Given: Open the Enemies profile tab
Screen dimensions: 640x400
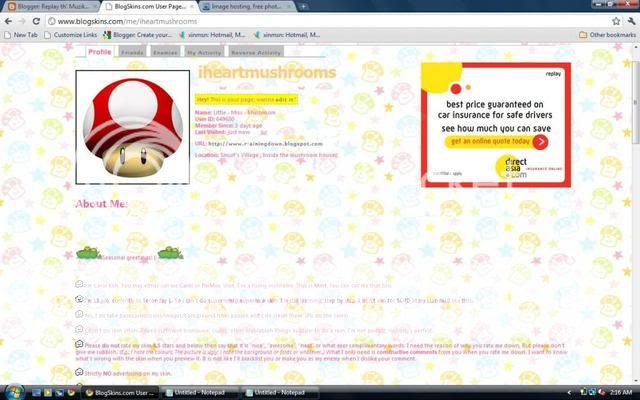Looking at the screenshot, I should [x=166, y=51].
